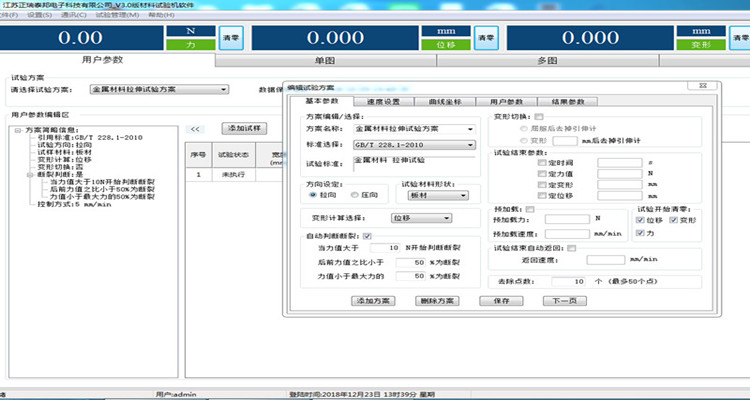Click the << collapse panel button
This screenshot has height=400, width=750.
coord(197,129)
